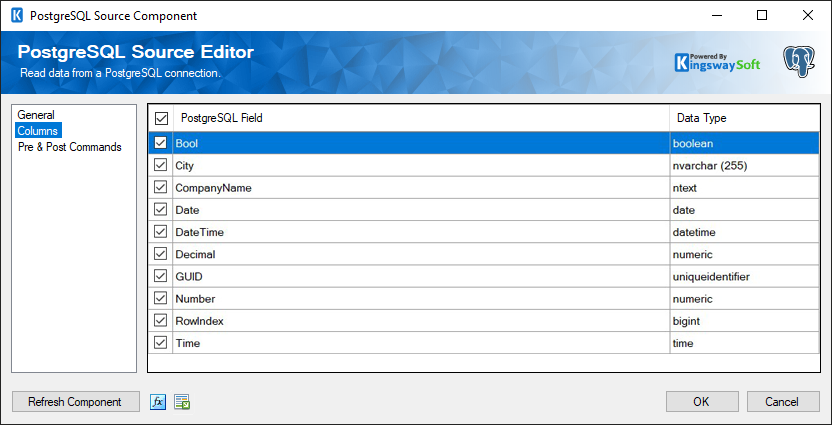The image size is (832, 425).
Task: Toggle the Number field checkbox
Action: 160,299
